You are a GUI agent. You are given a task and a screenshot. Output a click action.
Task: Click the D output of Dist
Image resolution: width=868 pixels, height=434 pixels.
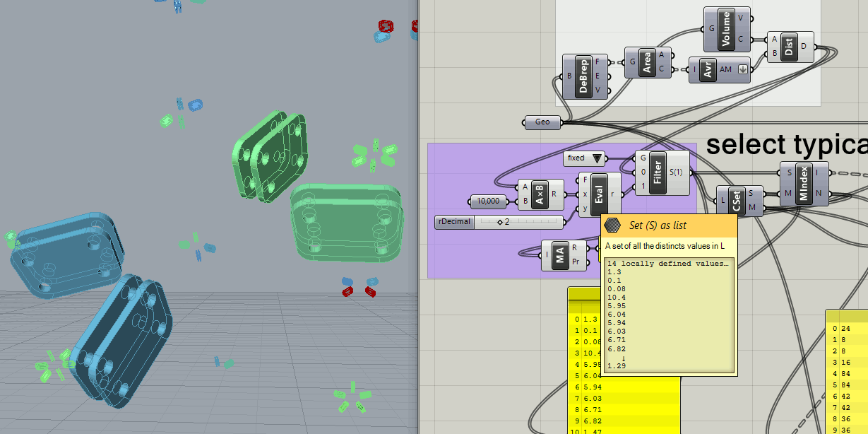pos(805,47)
